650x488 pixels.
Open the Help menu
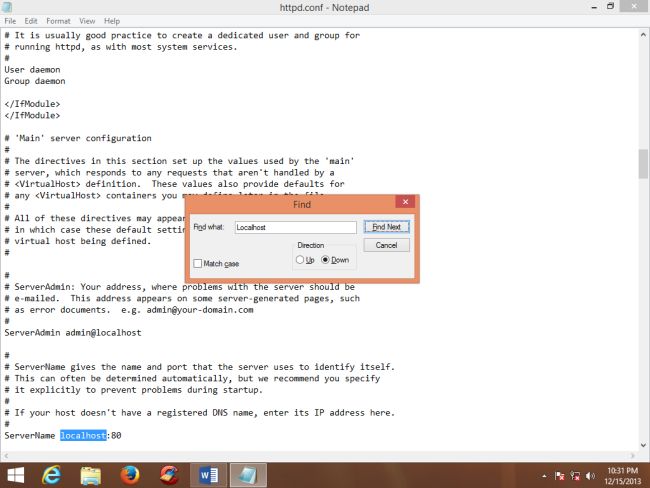point(112,21)
